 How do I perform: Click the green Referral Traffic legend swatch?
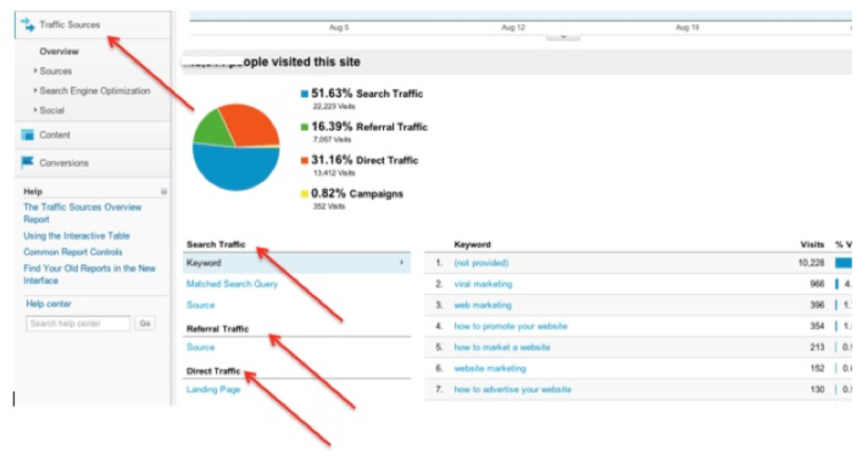pyautogui.click(x=304, y=127)
